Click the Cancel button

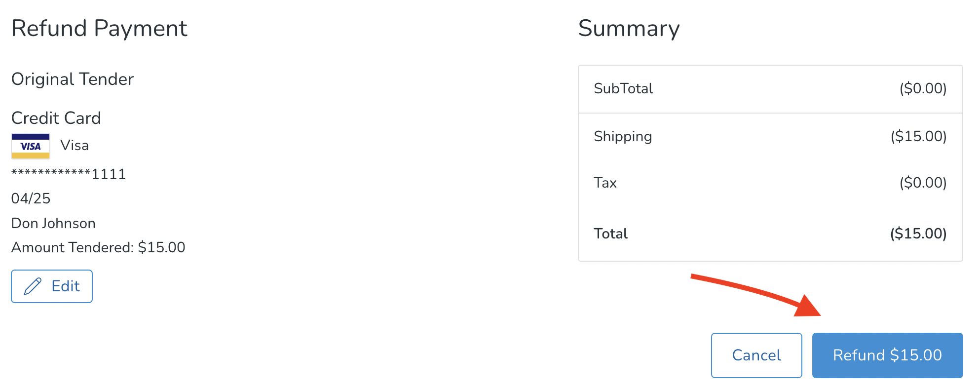[756, 355]
